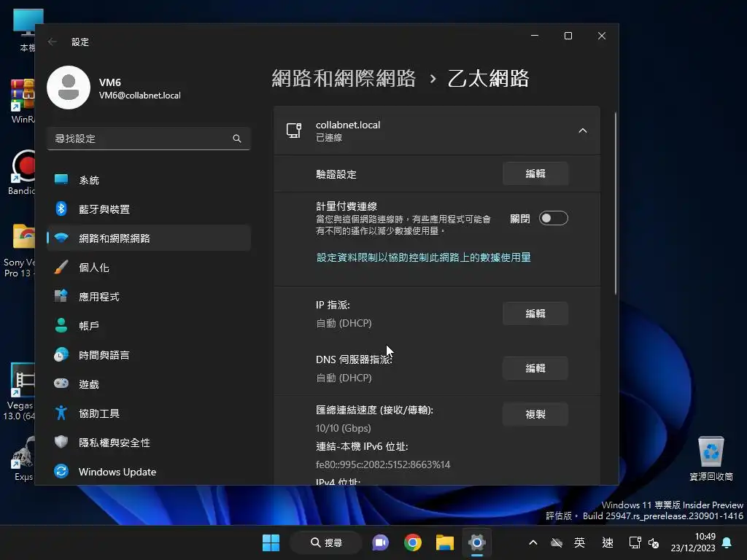Click the search magnifier in Find a setting box
747x560 pixels.
pyautogui.click(x=237, y=139)
